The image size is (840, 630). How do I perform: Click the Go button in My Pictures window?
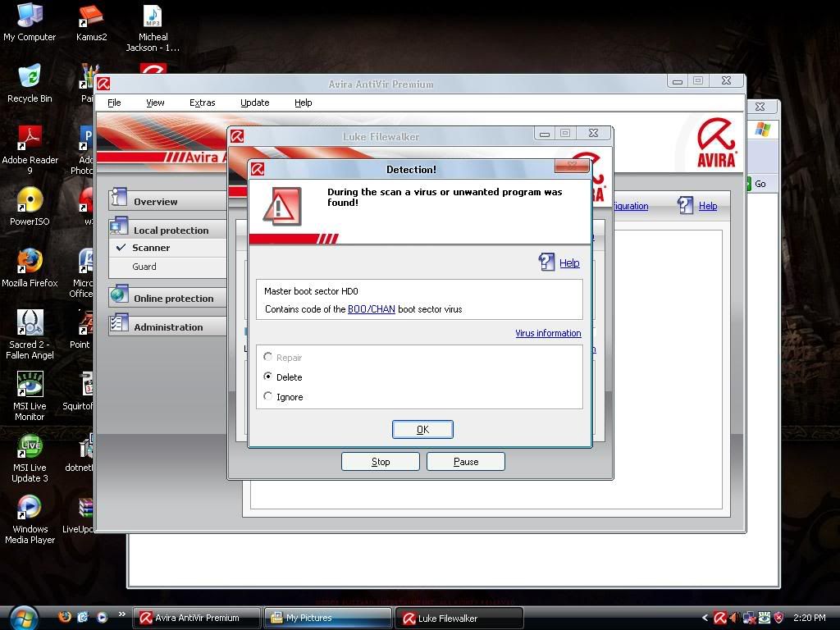tap(756, 184)
